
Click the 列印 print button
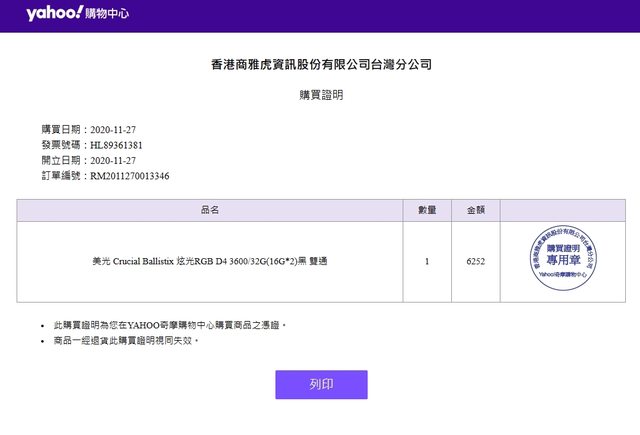[x=321, y=384]
